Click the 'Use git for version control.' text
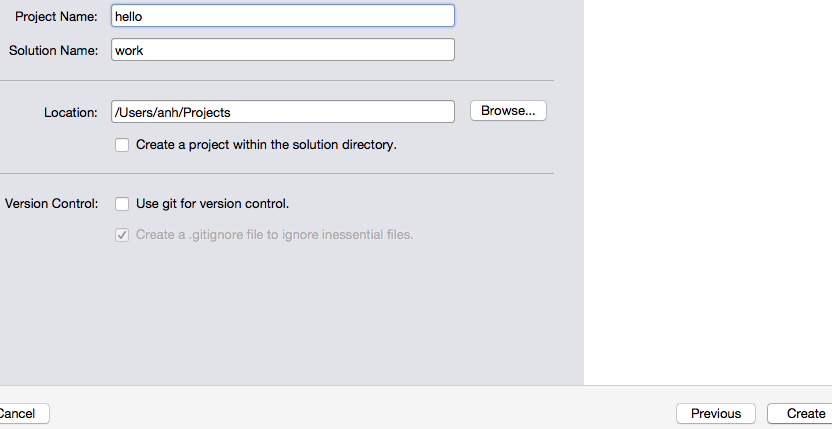 pos(212,204)
